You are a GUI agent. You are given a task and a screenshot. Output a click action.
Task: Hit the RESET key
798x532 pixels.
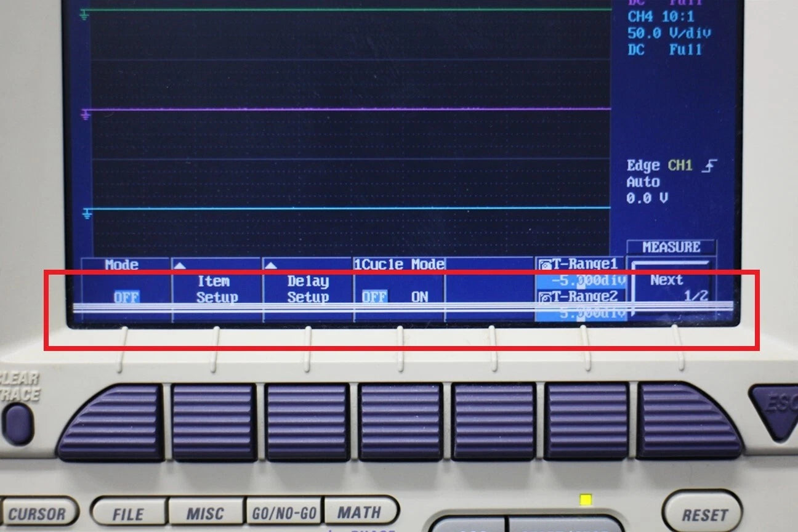pyautogui.click(x=702, y=513)
